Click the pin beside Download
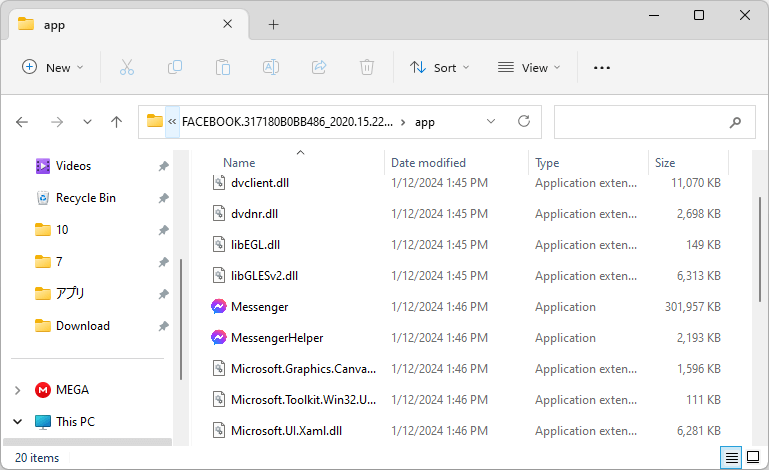The height and width of the screenshot is (470, 769). (163, 326)
